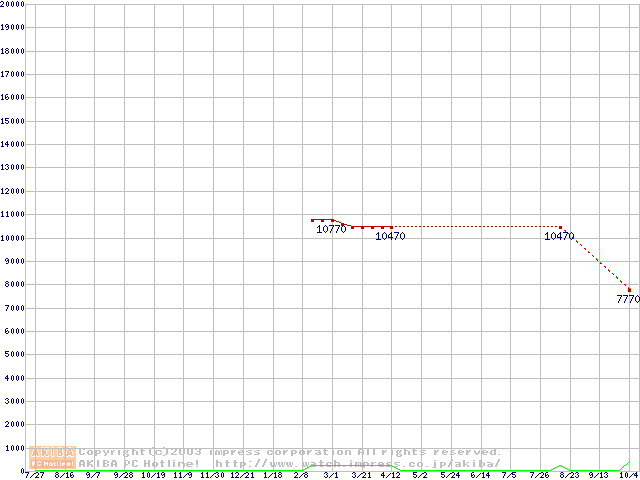
Task: Click the 15000 y-axis label
Action: tap(12, 121)
